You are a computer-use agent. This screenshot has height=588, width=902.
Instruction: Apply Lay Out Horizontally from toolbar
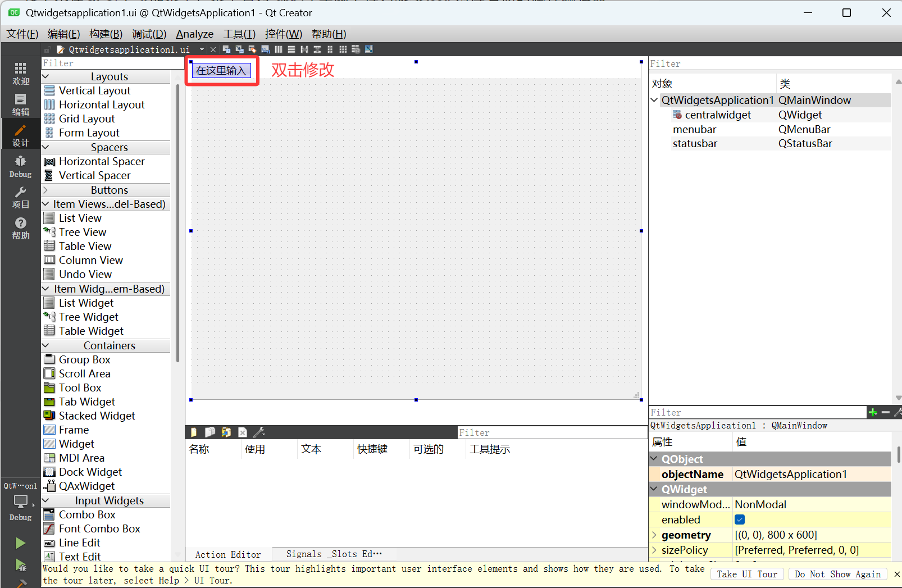[279, 49]
